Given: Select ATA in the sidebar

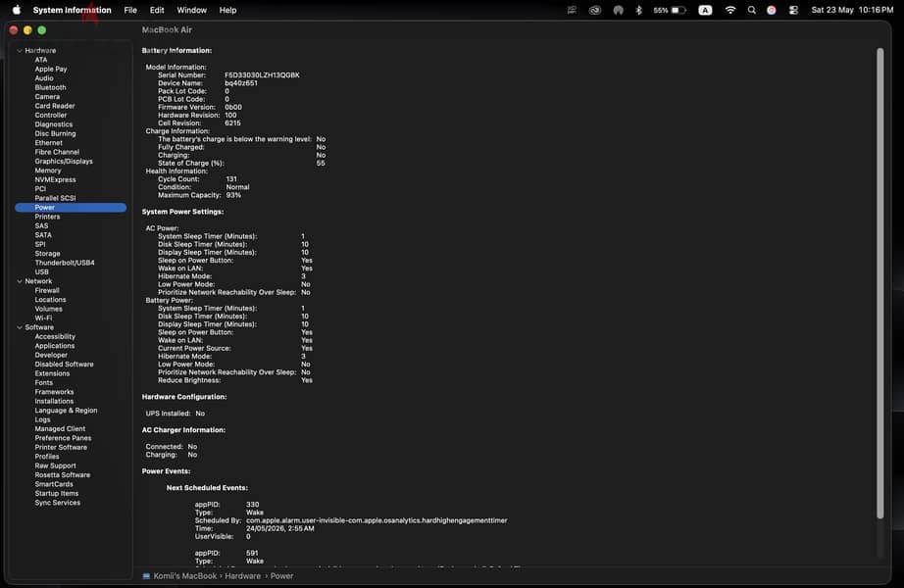Looking at the screenshot, I should 41,60.
